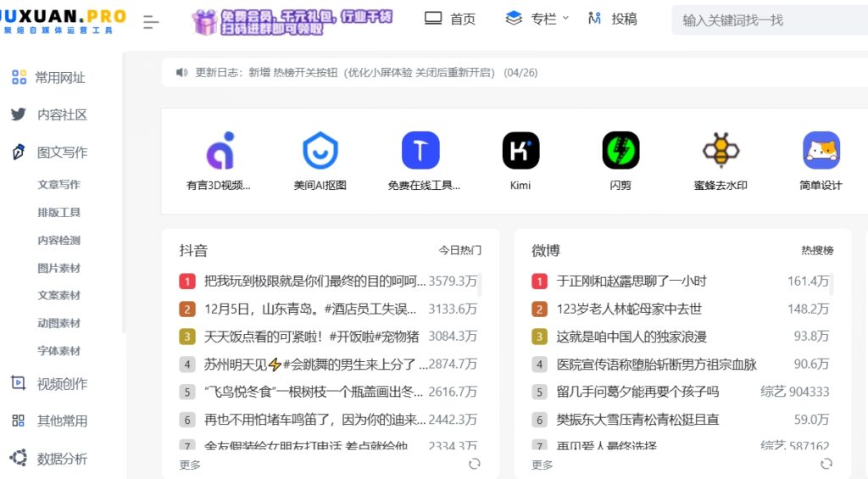Image resolution: width=868 pixels, height=479 pixels.
Task: Collapse 图文写作 sidebar category
Action: (x=49, y=152)
